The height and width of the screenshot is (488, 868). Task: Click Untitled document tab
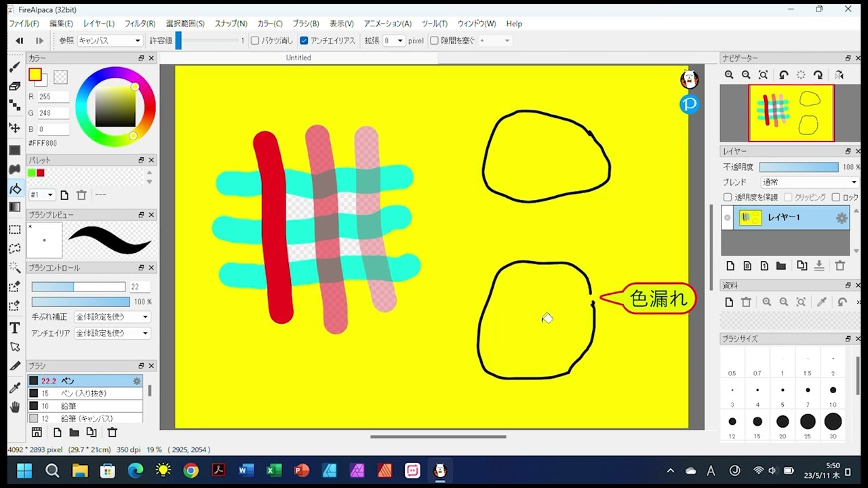(298, 58)
